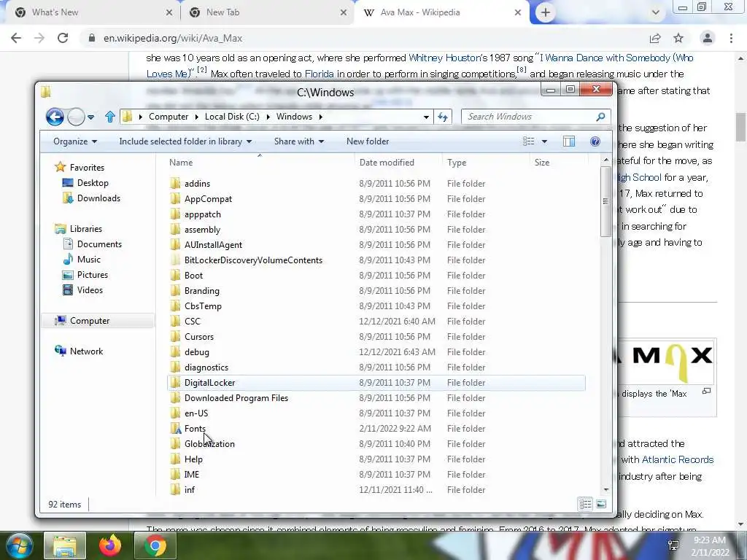Toggle the preview pane button
Image resolution: width=747 pixels, height=560 pixels.
pos(569,141)
